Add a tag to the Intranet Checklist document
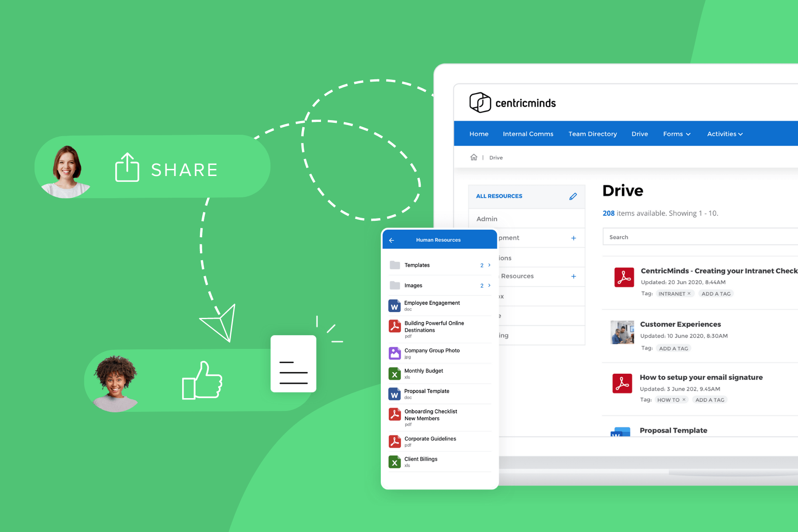 pos(716,293)
